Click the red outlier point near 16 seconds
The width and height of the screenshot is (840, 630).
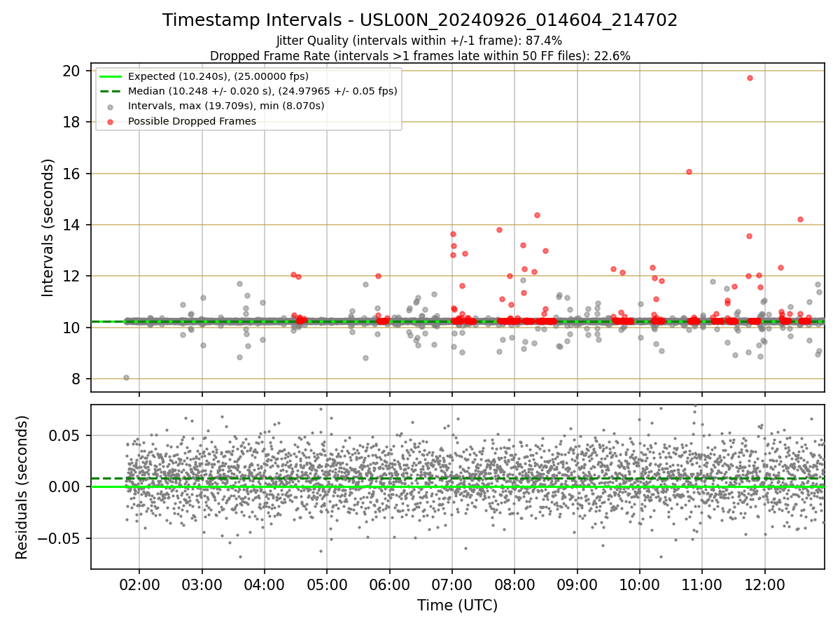coord(689,171)
